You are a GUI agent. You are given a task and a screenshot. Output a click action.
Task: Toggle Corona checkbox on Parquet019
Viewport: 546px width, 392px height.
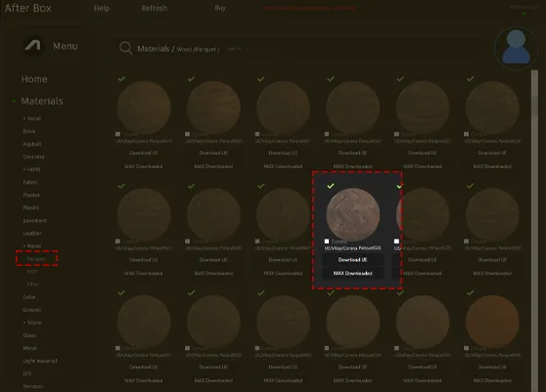click(117, 134)
